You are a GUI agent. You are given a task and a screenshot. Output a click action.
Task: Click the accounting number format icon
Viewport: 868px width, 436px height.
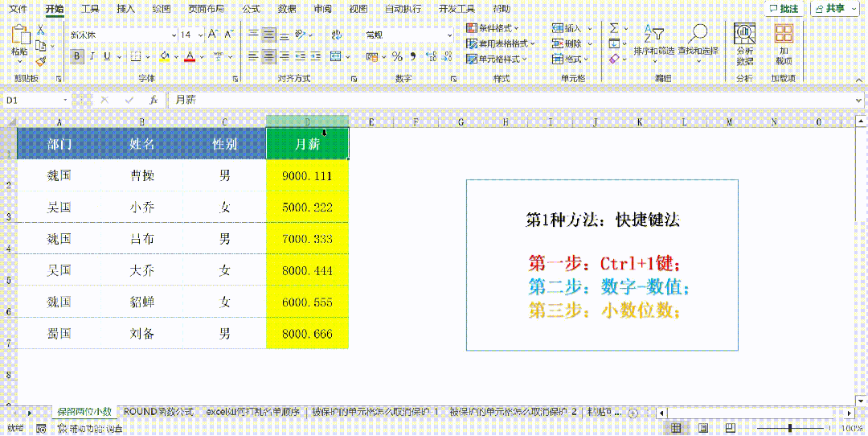pyautogui.click(x=371, y=56)
